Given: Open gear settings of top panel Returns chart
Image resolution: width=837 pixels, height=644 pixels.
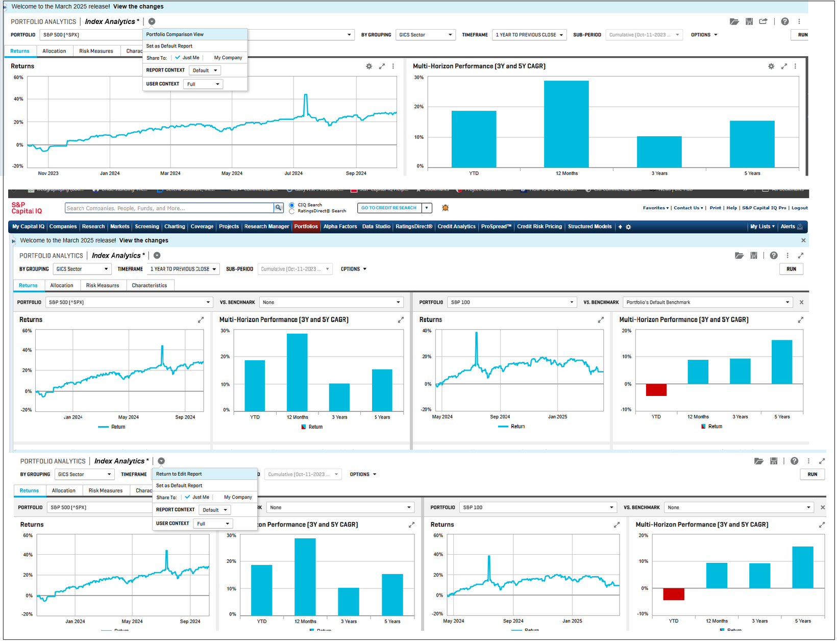Looking at the screenshot, I should (x=369, y=66).
